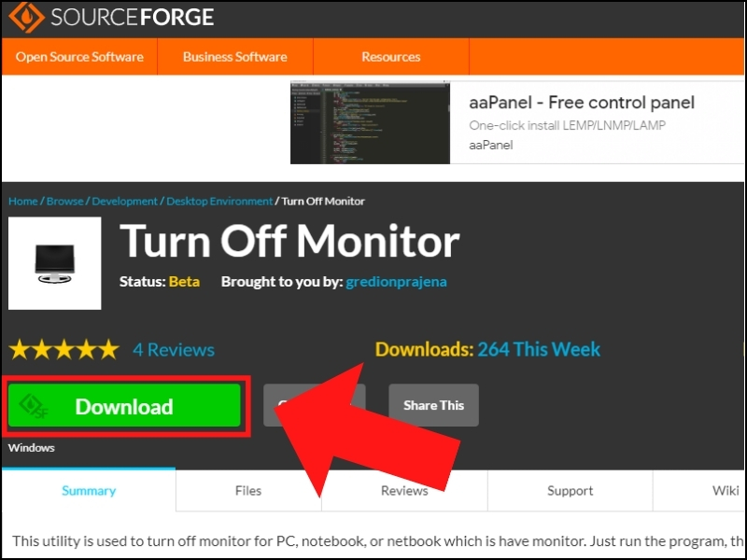Image resolution: width=747 pixels, height=560 pixels.
Task: Switch to the Support tab
Action: point(570,491)
